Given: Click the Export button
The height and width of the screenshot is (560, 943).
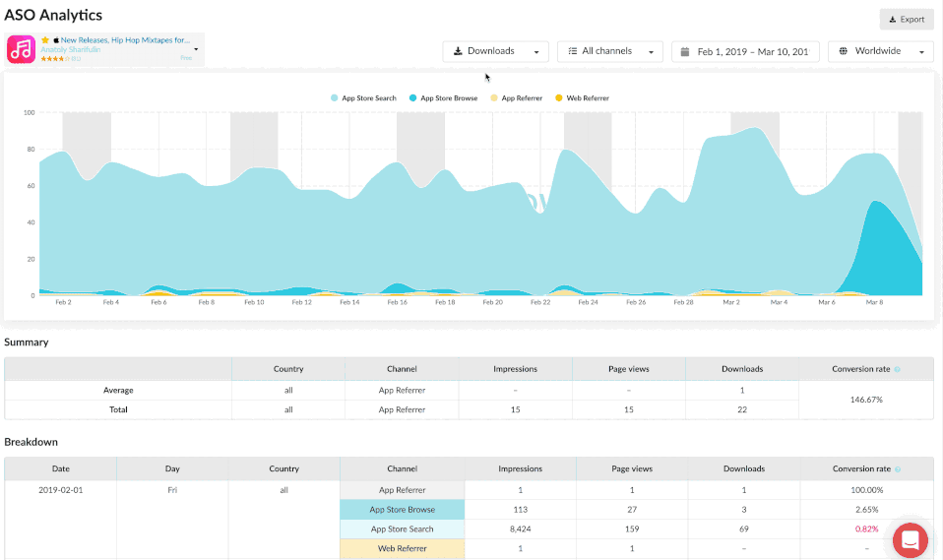Looking at the screenshot, I should click(x=906, y=19).
